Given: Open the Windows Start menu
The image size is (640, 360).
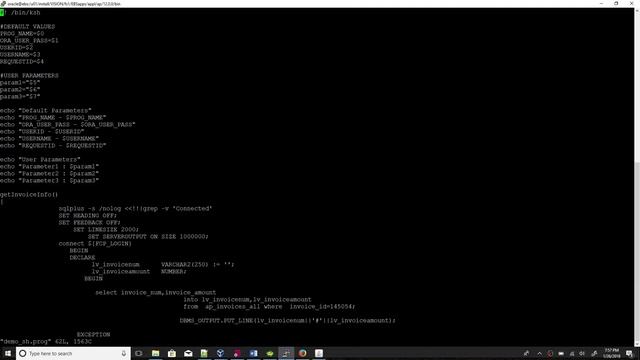Looking at the screenshot, I should (x=7, y=353).
